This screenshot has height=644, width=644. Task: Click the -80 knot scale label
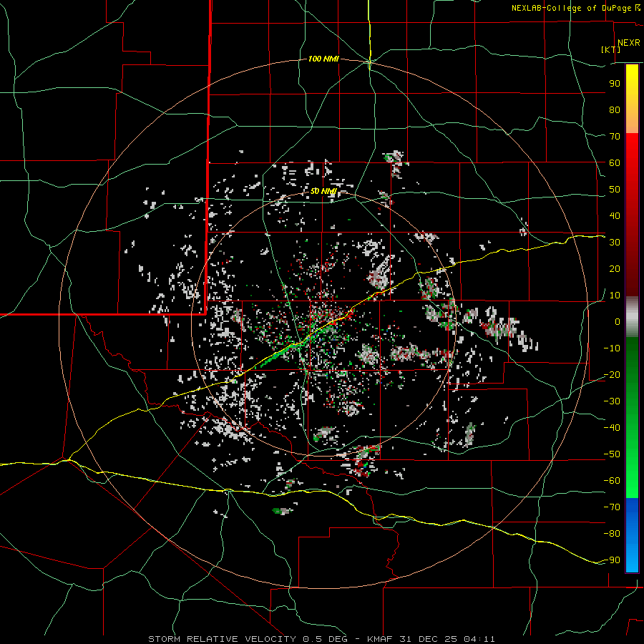pyautogui.click(x=612, y=534)
